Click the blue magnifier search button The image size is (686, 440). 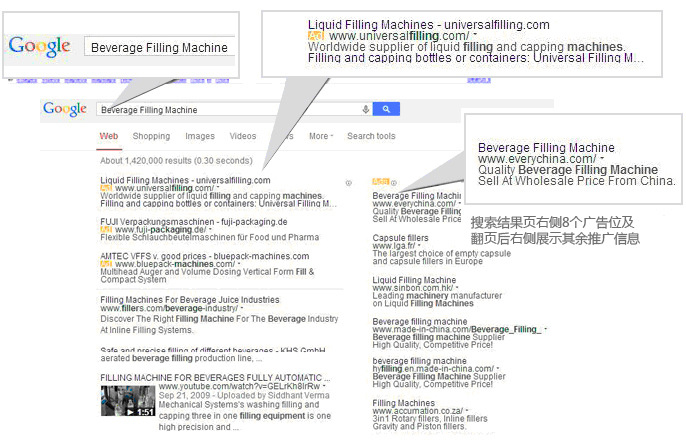click(x=386, y=109)
